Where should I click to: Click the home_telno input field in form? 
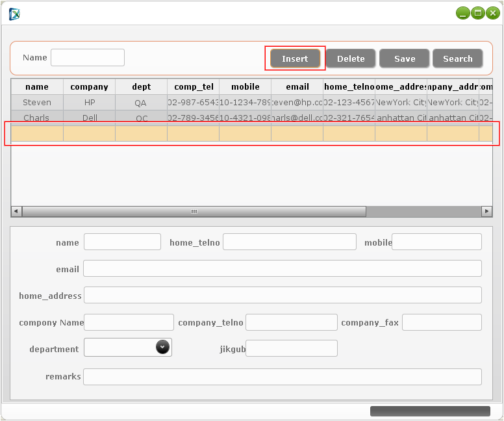290,242
